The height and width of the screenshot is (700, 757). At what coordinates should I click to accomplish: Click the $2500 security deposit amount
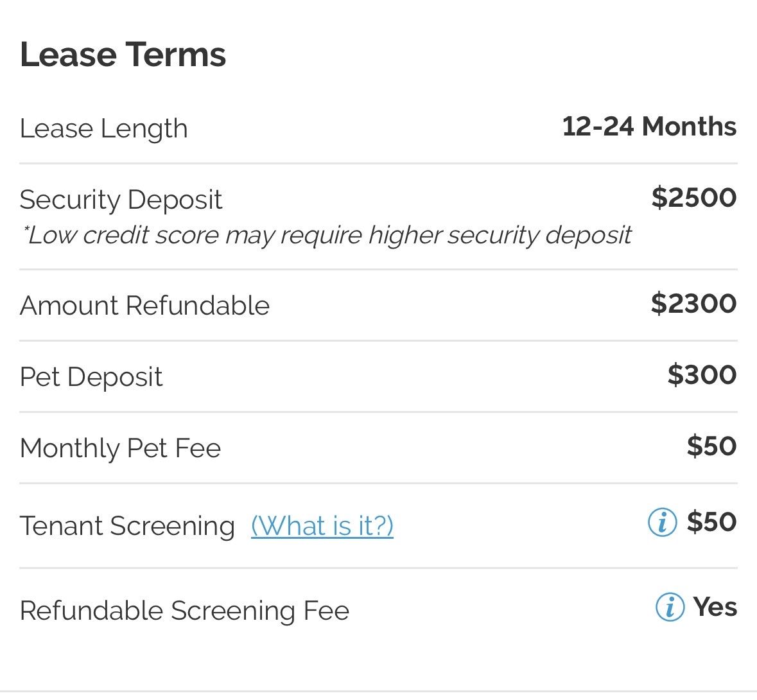tap(693, 197)
